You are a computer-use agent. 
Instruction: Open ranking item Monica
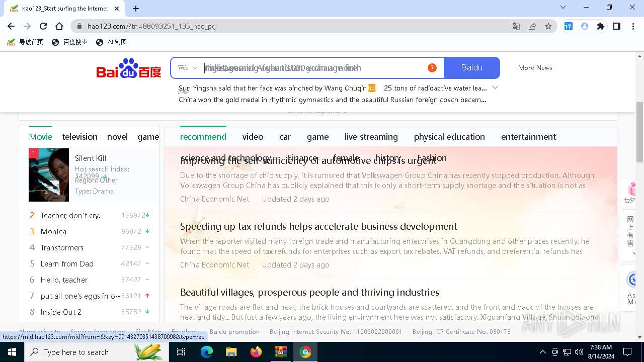[53, 231]
